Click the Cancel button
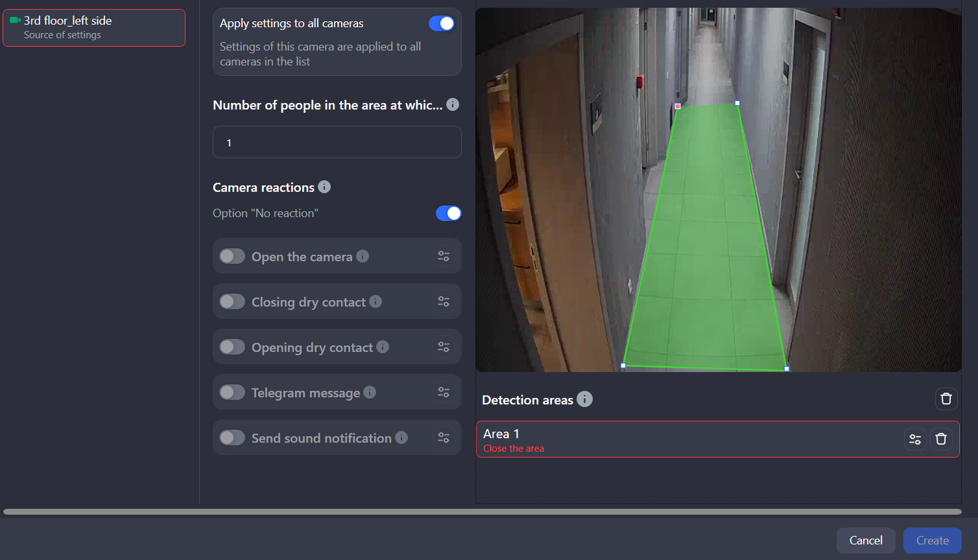978x560 pixels. [x=866, y=541]
